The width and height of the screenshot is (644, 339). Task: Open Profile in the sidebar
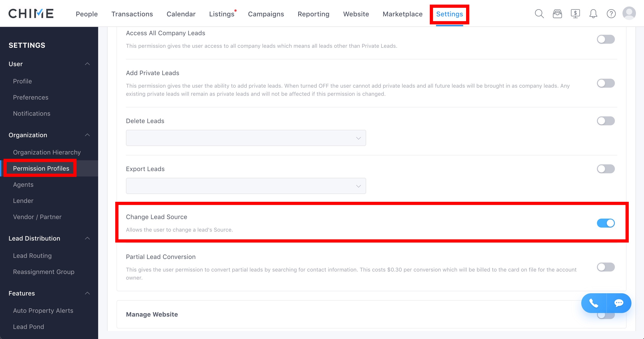tap(22, 81)
